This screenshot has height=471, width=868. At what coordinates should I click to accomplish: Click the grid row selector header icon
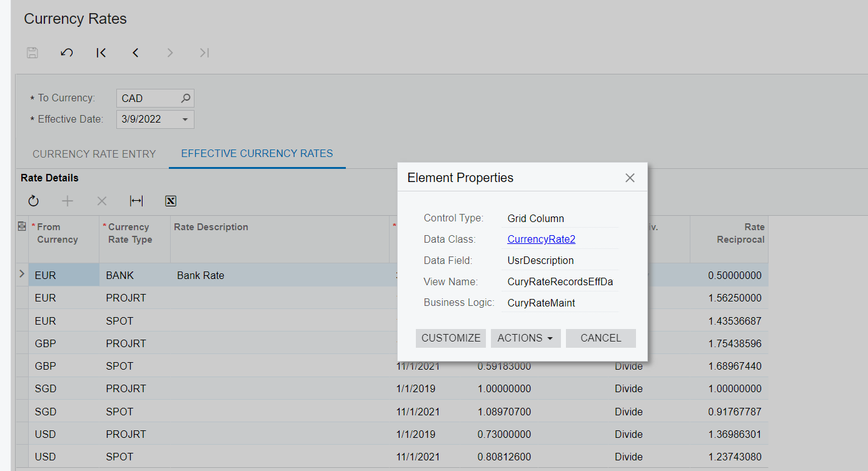22,226
